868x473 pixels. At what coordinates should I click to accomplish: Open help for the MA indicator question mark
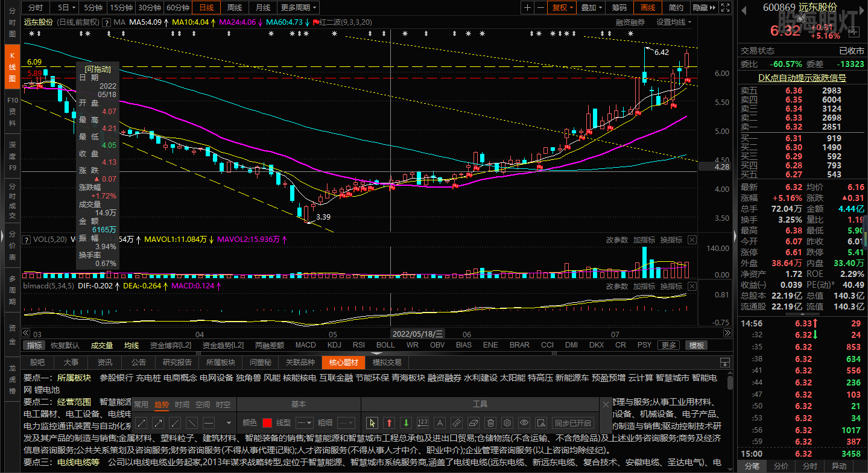pyautogui.click(x=107, y=22)
